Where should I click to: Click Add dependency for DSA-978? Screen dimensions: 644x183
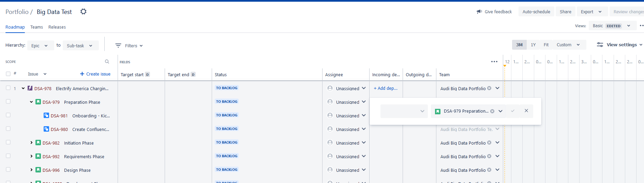[x=386, y=88]
